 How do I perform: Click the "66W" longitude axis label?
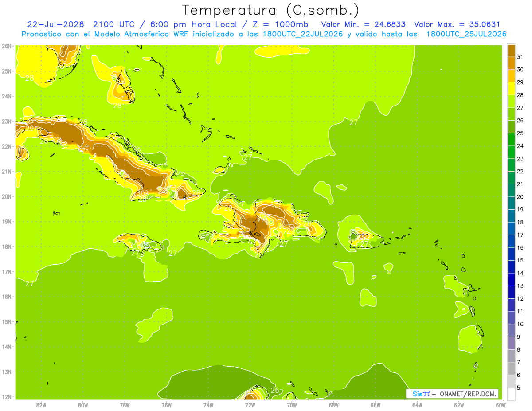tap(376, 405)
